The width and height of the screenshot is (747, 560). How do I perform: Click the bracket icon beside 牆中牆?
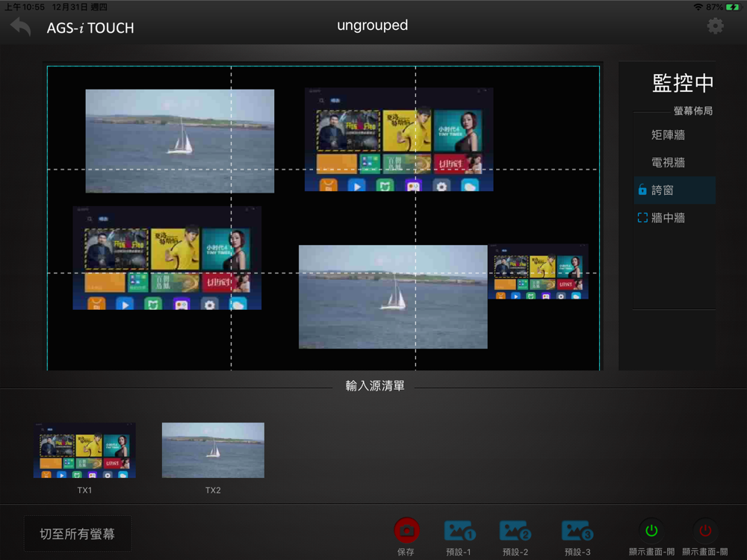pos(642,217)
